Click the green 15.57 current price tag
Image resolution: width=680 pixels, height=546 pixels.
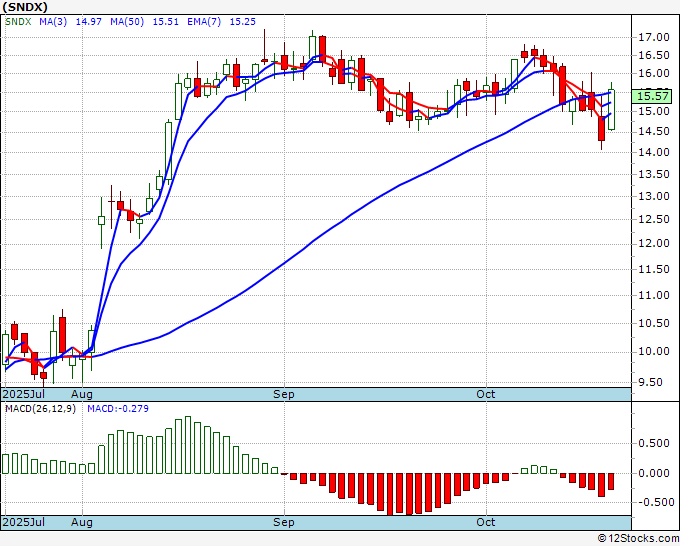(655, 97)
